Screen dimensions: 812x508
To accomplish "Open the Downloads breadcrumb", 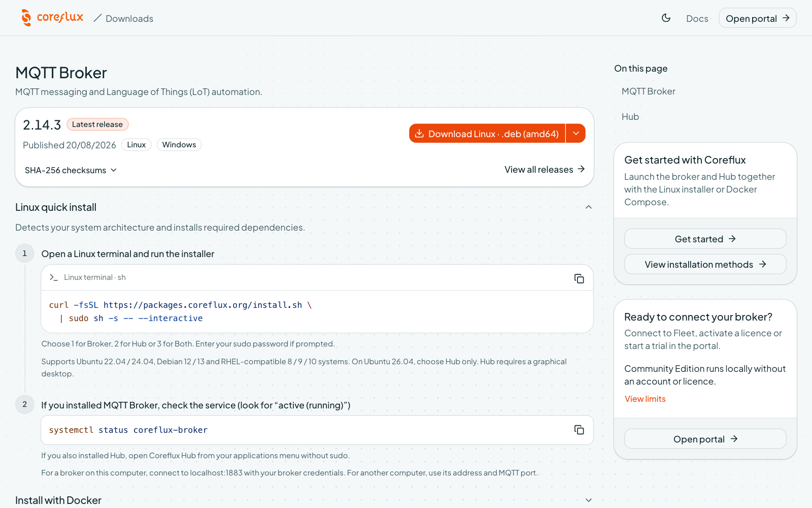I will (x=129, y=18).
